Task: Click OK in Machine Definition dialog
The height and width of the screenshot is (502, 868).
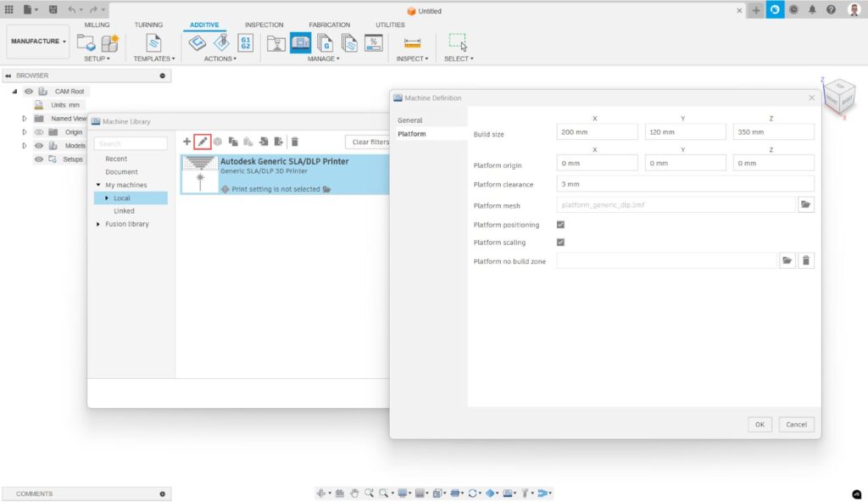Action: click(759, 425)
